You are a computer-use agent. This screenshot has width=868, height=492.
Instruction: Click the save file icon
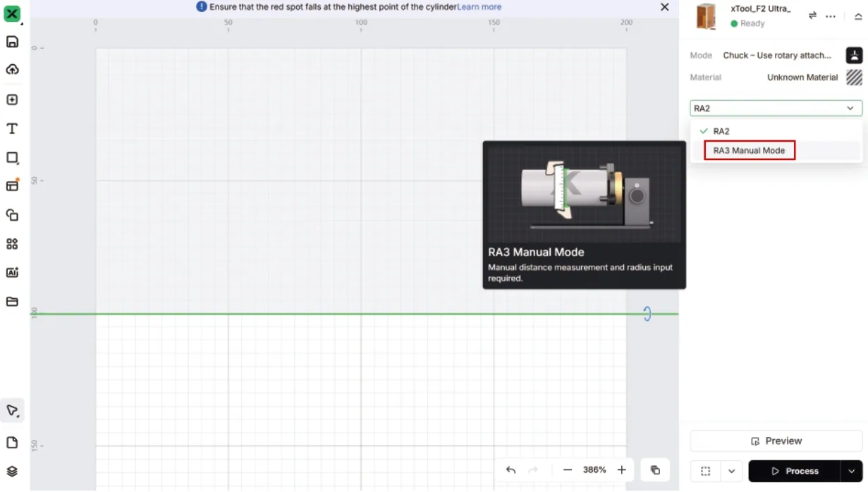pyautogui.click(x=12, y=42)
